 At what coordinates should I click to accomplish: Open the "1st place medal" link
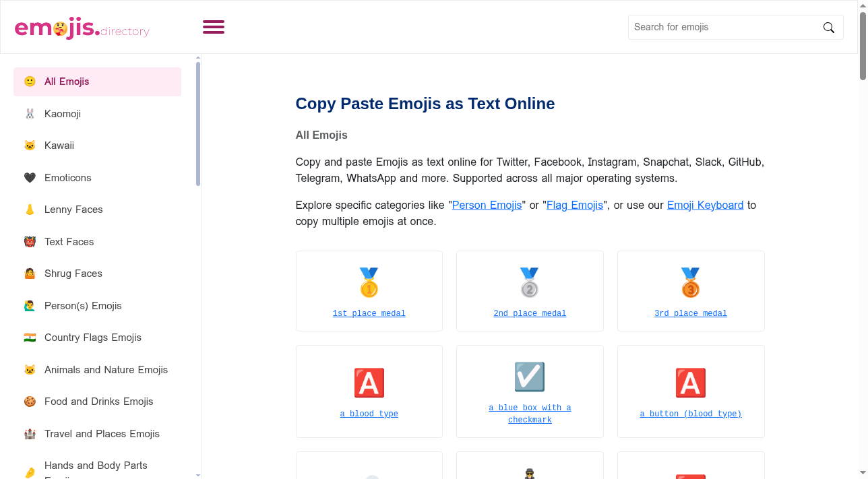(x=369, y=313)
